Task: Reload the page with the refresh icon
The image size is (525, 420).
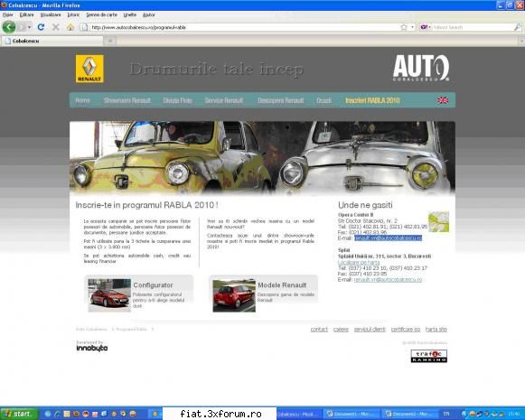Action: [x=41, y=27]
